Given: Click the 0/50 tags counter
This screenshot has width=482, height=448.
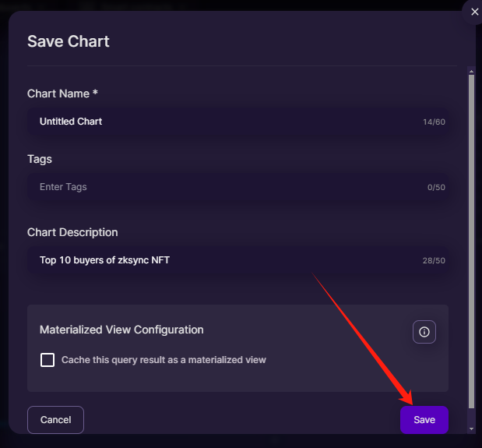Looking at the screenshot, I should click(436, 188).
